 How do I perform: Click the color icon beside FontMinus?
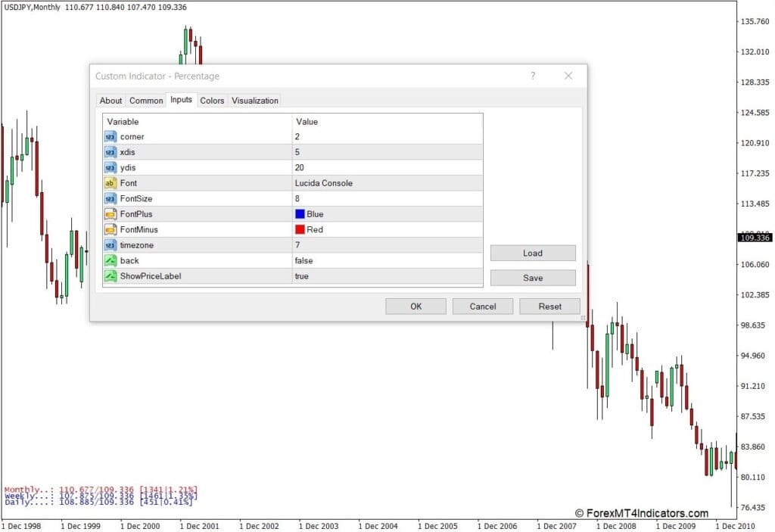(110, 229)
